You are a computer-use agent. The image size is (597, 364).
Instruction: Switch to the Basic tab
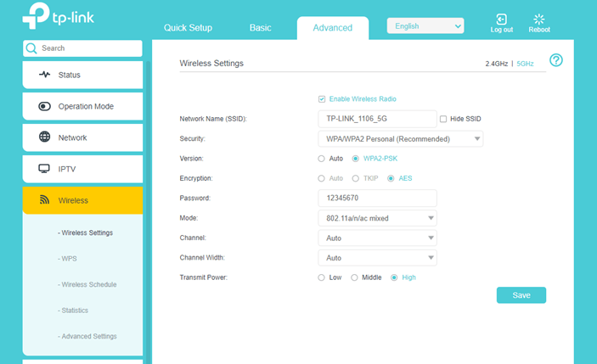coord(261,28)
